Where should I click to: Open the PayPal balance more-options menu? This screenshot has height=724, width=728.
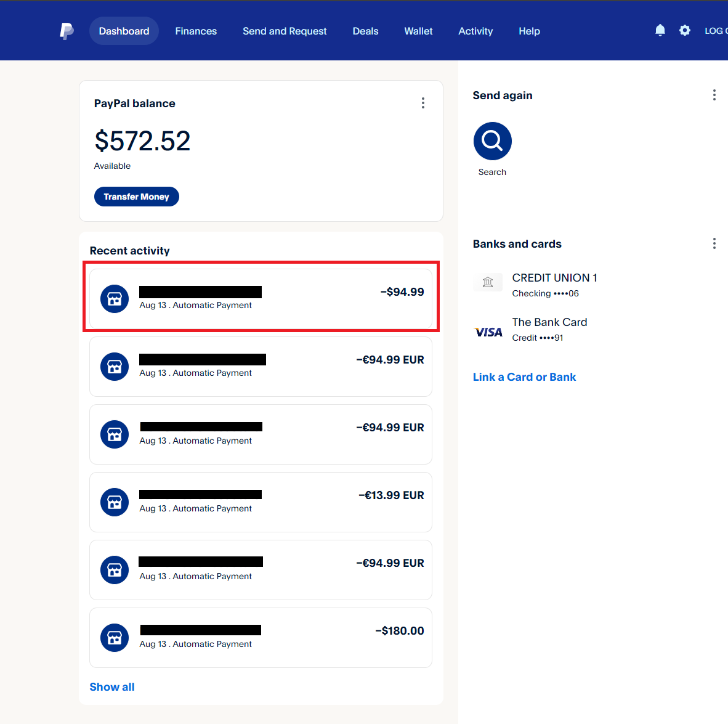tap(423, 103)
